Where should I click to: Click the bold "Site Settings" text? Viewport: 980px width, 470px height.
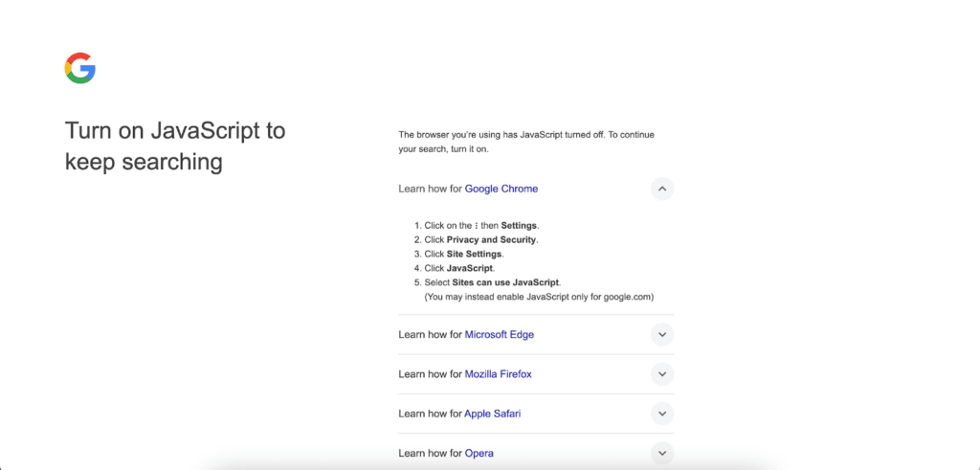(x=475, y=255)
